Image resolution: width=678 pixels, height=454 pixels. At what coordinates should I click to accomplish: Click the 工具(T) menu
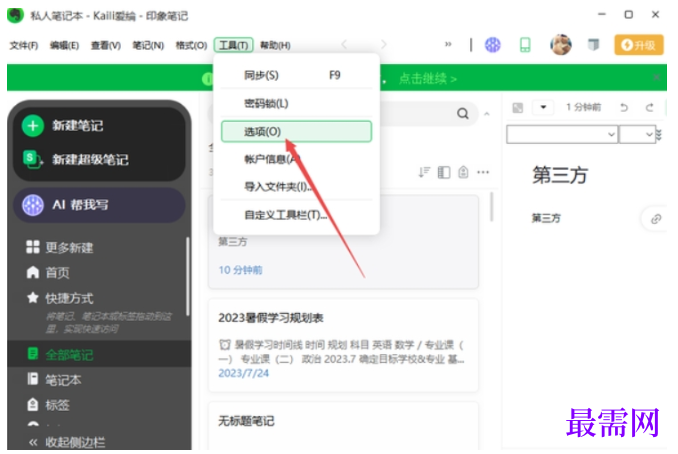coord(233,45)
